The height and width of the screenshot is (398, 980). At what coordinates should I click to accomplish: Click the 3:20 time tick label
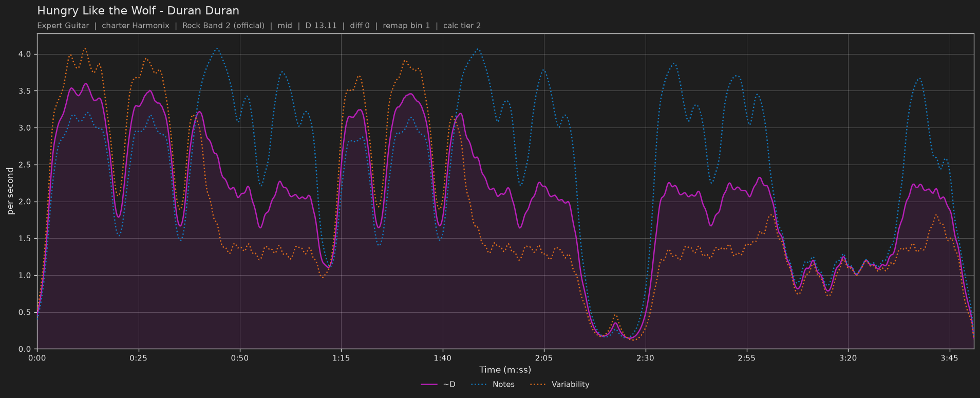click(848, 358)
